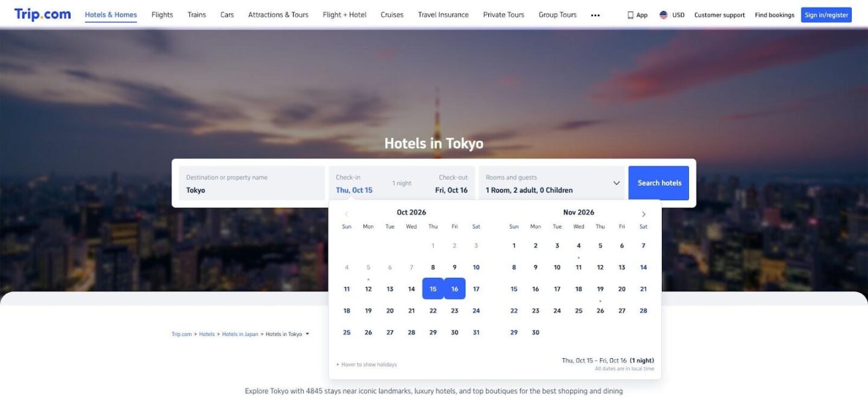Image resolution: width=868 pixels, height=407 pixels.
Task: Select November 4 in calendar
Action: (579, 246)
